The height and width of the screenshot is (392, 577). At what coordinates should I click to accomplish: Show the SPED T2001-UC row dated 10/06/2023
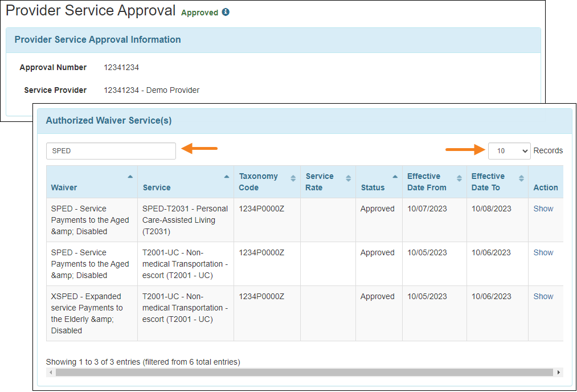click(x=543, y=252)
